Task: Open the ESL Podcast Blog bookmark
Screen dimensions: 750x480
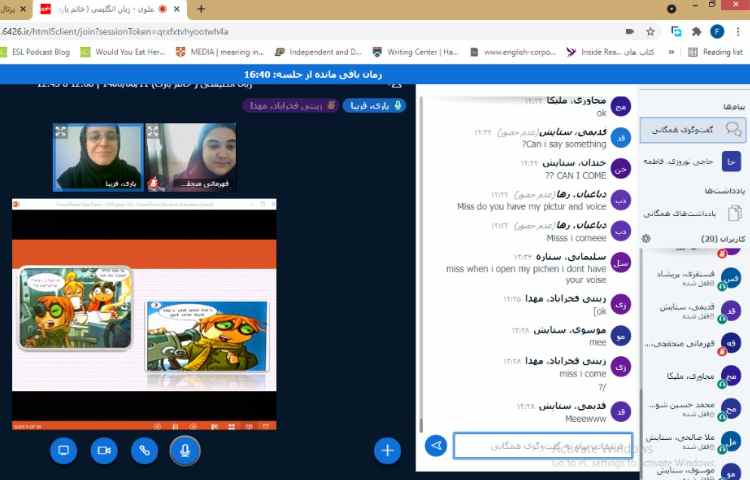Action: 36,52
